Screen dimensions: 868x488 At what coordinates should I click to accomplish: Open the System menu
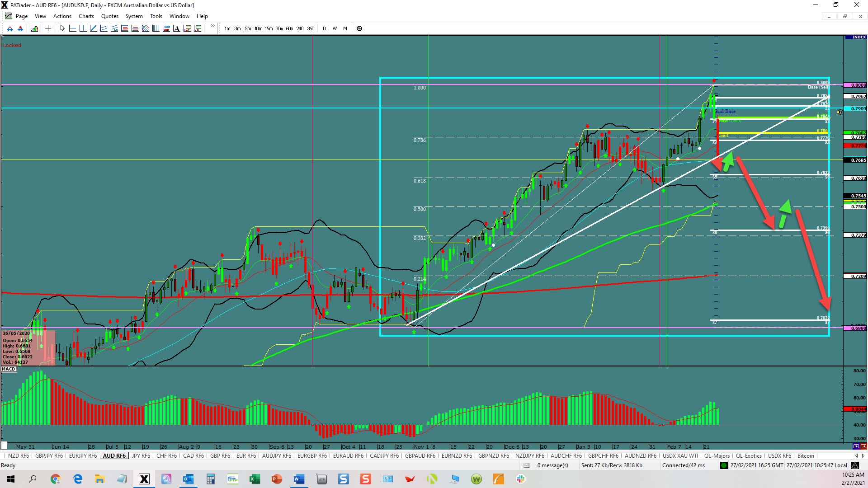134,16
